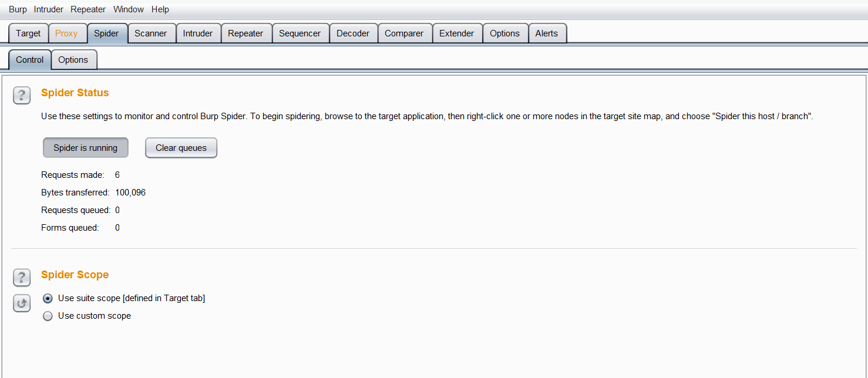
Task: Switch to the Comparer tab
Action: click(x=404, y=33)
